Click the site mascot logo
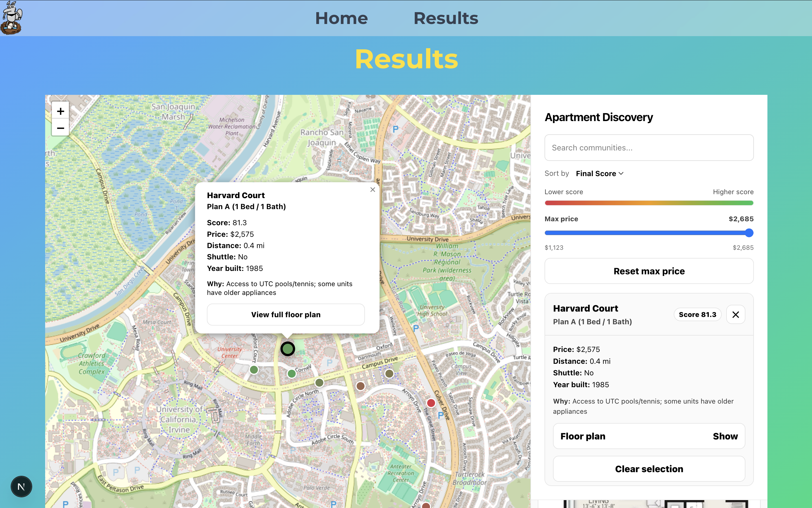812x508 pixels. [11, 18]
